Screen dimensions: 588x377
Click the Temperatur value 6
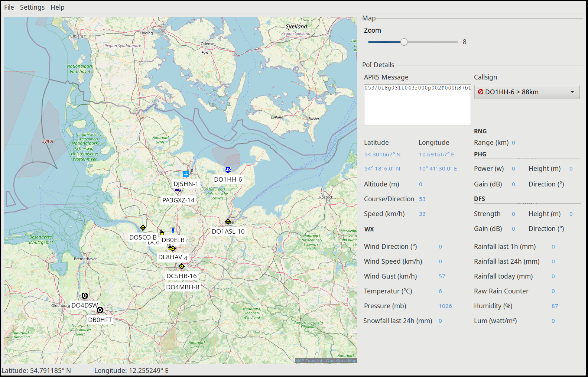[440, 291]
